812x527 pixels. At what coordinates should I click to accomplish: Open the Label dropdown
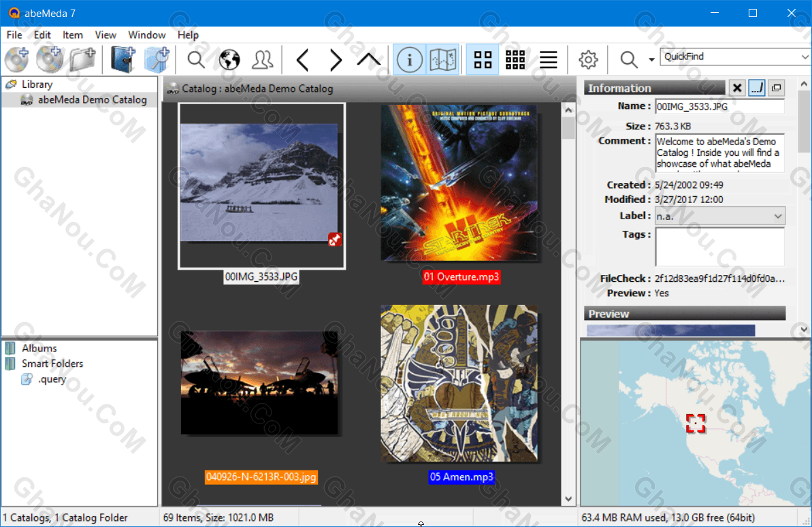coord(719,216)
